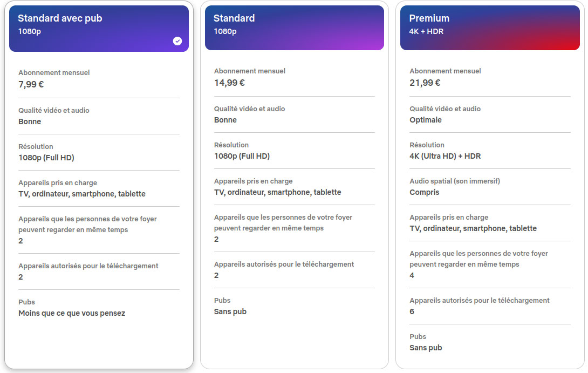The image size is (588, 373).
Task: Click the selected checkmark on Standard avec pub
Action: [x=177, y=41]
